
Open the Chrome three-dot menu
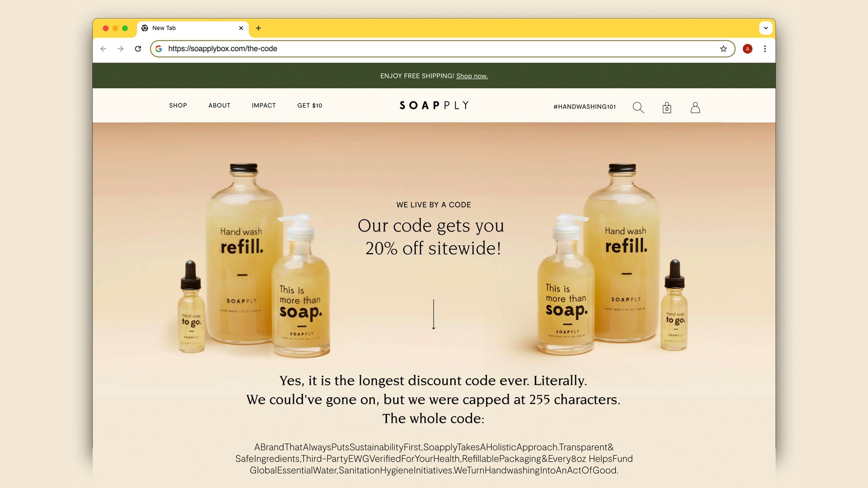pyautogui.click(x=765, y=49)
